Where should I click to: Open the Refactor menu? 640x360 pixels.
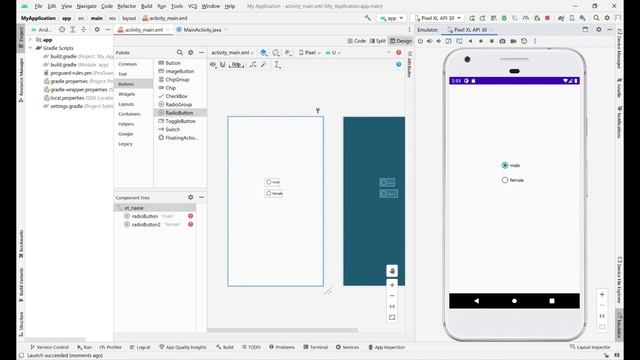(x=127, y=6)
